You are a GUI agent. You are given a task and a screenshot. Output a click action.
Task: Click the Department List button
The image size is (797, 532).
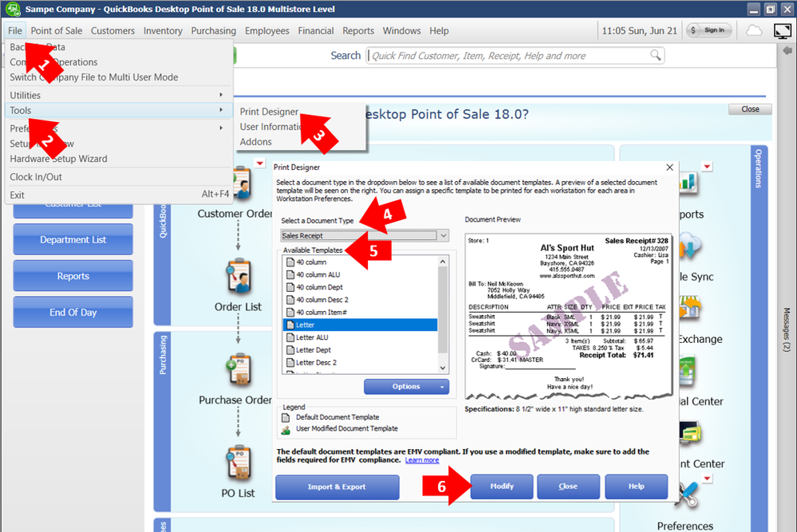coord(73,239)
